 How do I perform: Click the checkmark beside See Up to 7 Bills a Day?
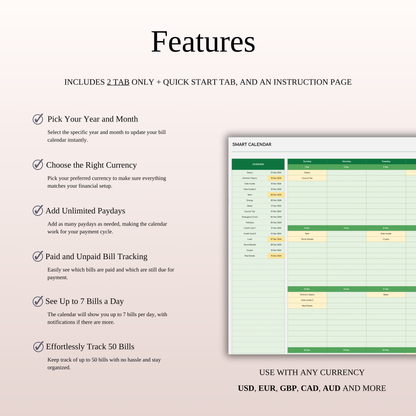(38, 301)
